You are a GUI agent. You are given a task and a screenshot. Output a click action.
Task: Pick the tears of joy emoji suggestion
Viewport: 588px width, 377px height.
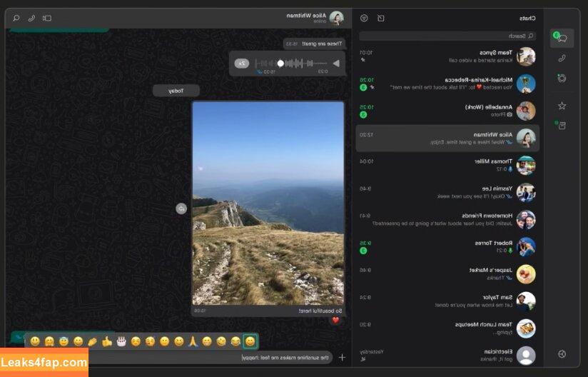pos(235,341)
